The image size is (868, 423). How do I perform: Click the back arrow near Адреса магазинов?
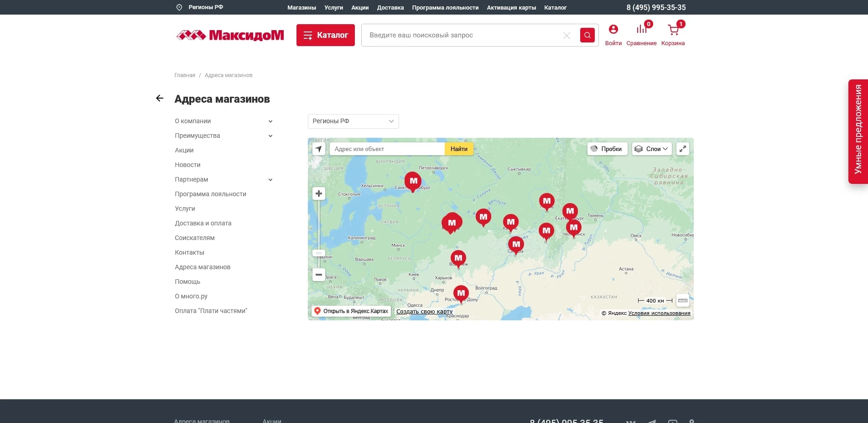pyautogui.click(x=159, y=98)
